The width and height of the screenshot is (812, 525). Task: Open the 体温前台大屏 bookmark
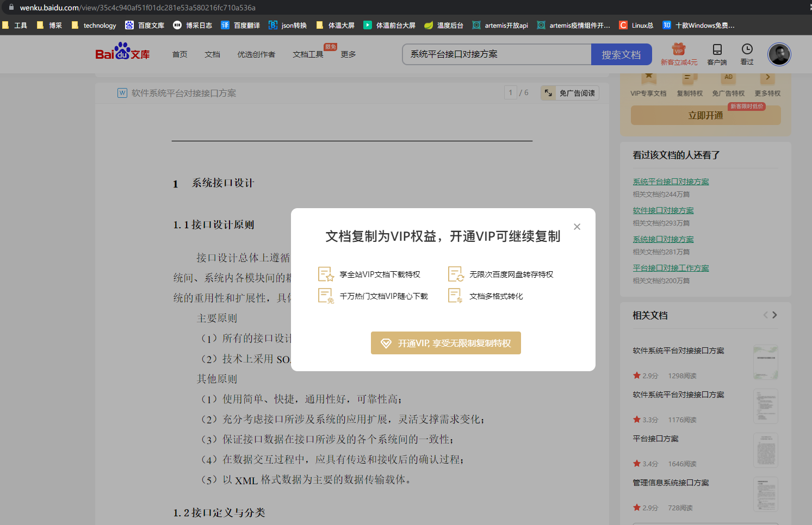coord(389,25)
